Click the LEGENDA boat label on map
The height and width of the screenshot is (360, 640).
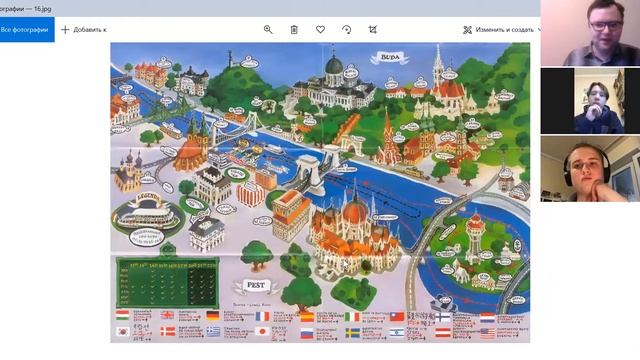click(x=148, y=198)
